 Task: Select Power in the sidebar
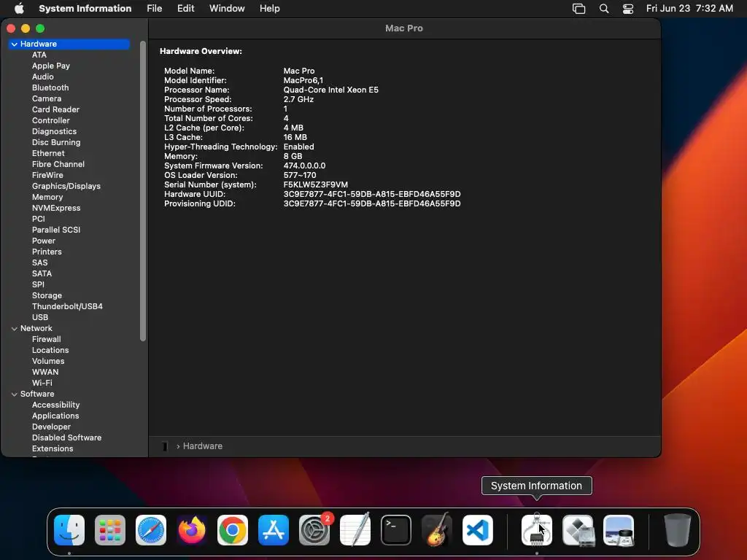pyautogui.click(x=44, y=241)
